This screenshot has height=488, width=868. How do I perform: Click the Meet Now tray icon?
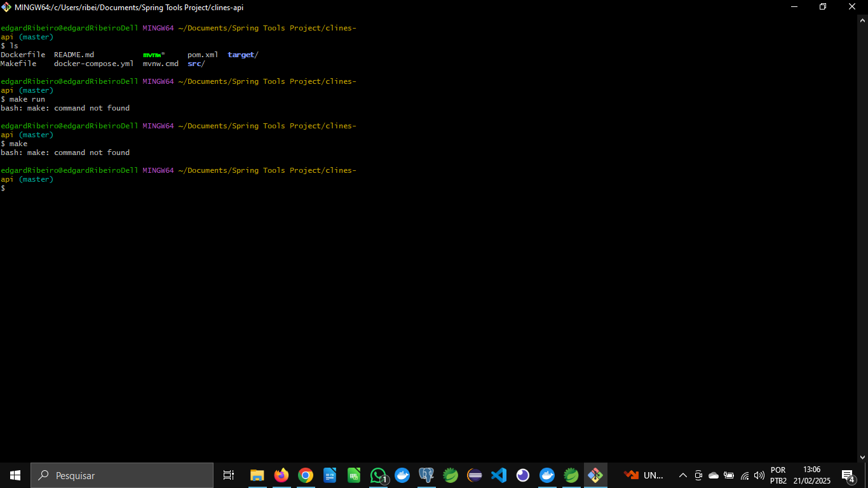pos(698,475)
